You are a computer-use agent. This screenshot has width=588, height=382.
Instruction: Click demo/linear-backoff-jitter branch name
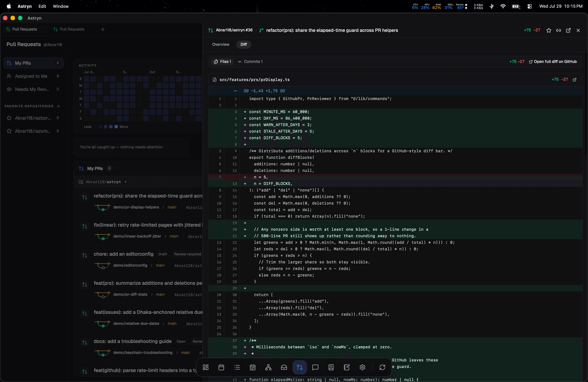point(137,236)
